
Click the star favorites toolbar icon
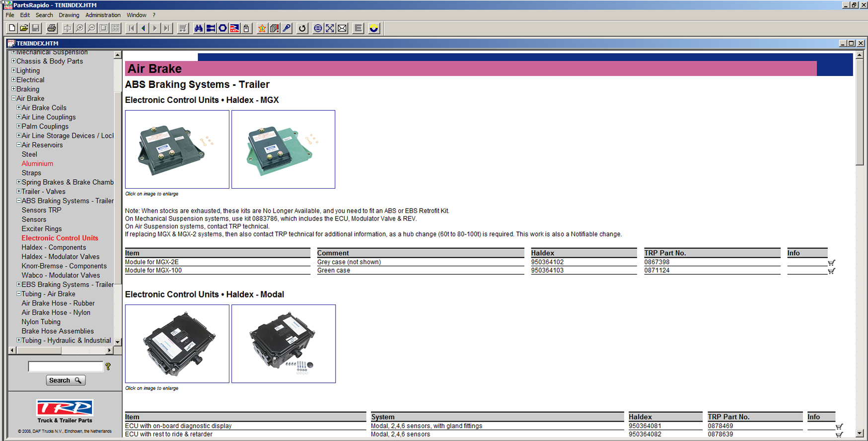(262, 28)
